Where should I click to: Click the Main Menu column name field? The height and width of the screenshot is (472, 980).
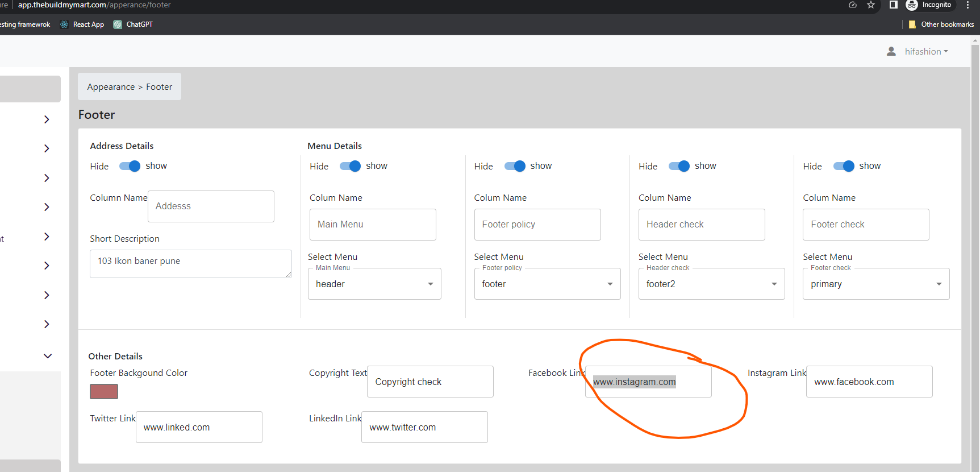point(373,225)
